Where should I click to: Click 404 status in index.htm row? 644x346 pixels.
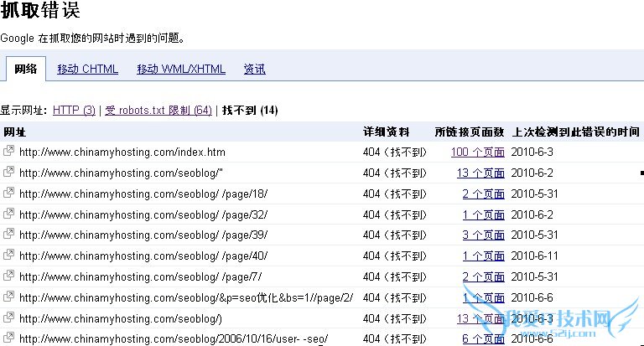coord(395,152)
